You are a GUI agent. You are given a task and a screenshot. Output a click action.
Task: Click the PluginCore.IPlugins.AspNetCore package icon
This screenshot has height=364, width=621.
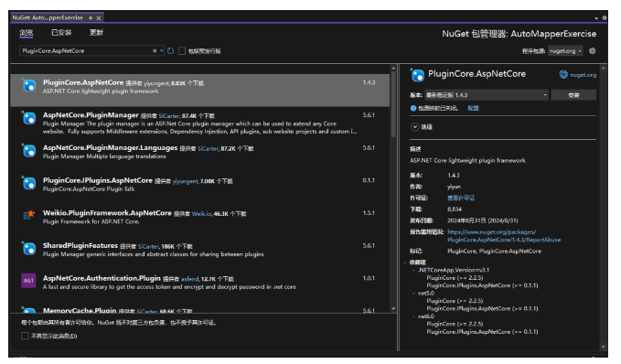(x=29, y=183)
